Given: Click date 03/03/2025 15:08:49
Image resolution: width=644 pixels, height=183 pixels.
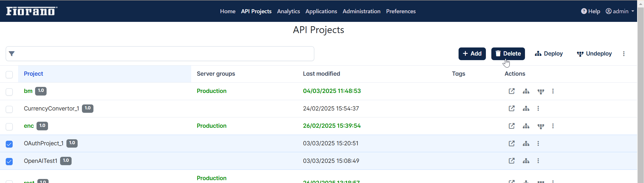Looking at the screenshot, I should (331, 161).
